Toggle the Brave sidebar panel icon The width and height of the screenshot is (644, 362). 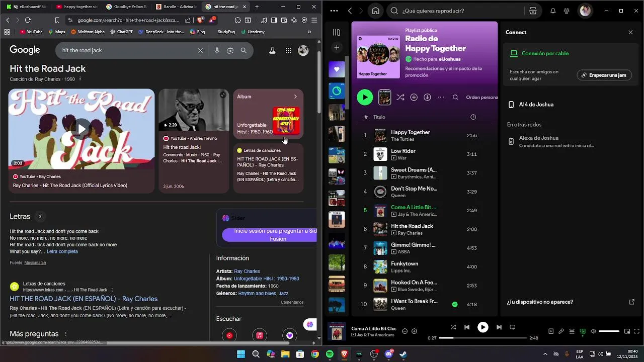pyautogui.click(x=274, y=20)
